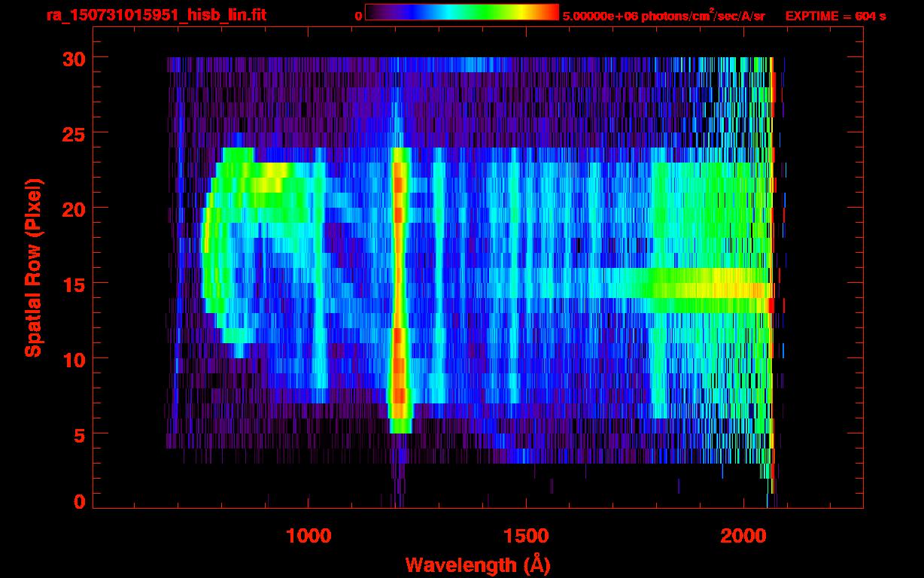Click the y-axis tick label 0
Screen dimensions: 924x578
[x=80, y=501]
